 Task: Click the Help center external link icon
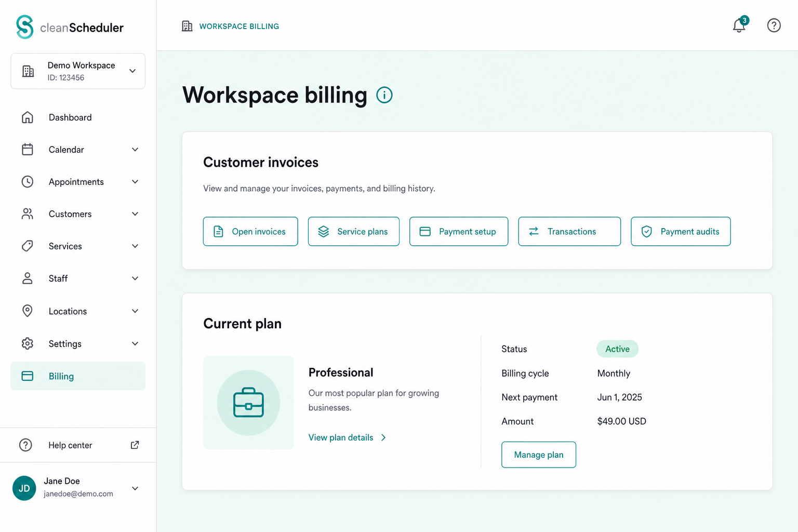click(135, 445)
